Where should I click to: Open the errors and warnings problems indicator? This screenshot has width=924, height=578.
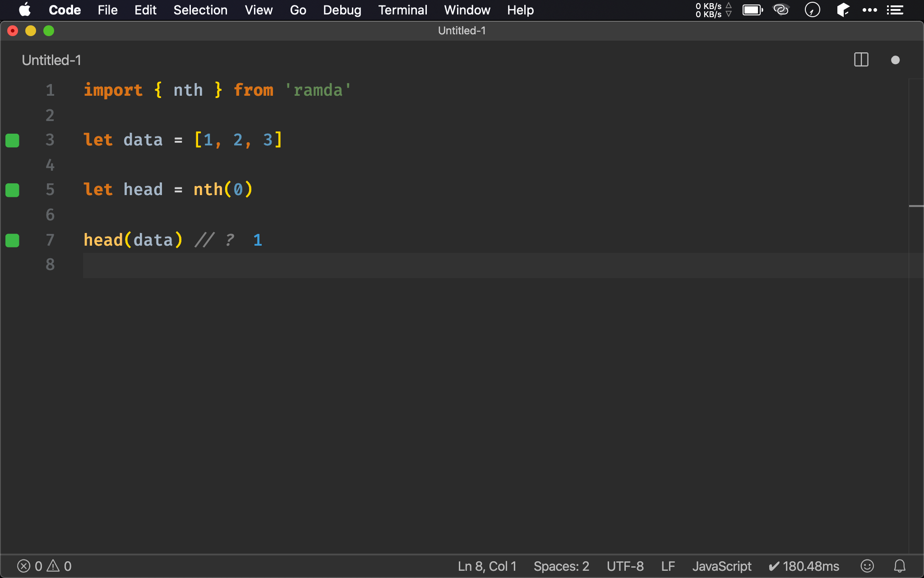click(x=44, y=566)
